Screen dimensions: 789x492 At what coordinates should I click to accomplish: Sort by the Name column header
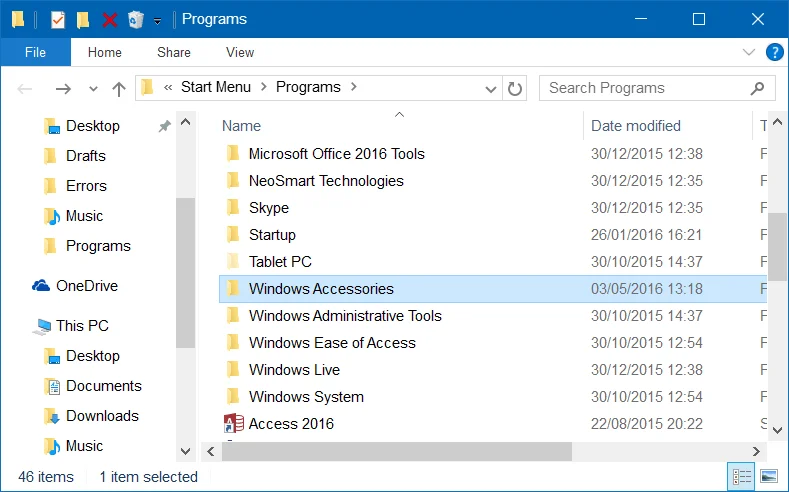[x=242, y=126]
